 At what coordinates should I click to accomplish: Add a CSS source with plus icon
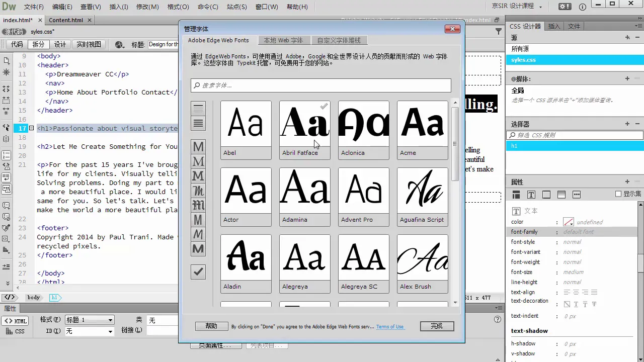pyautogui.click(x=627, y=38)
